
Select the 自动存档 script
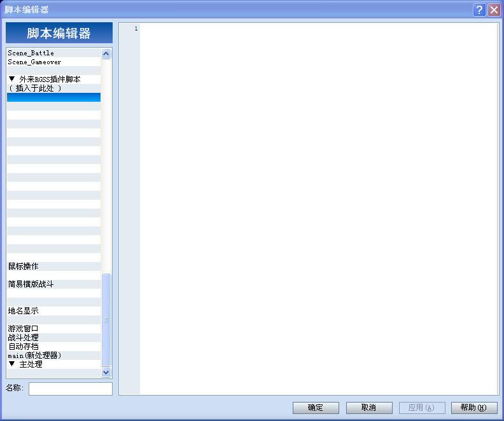coord(53,347)
